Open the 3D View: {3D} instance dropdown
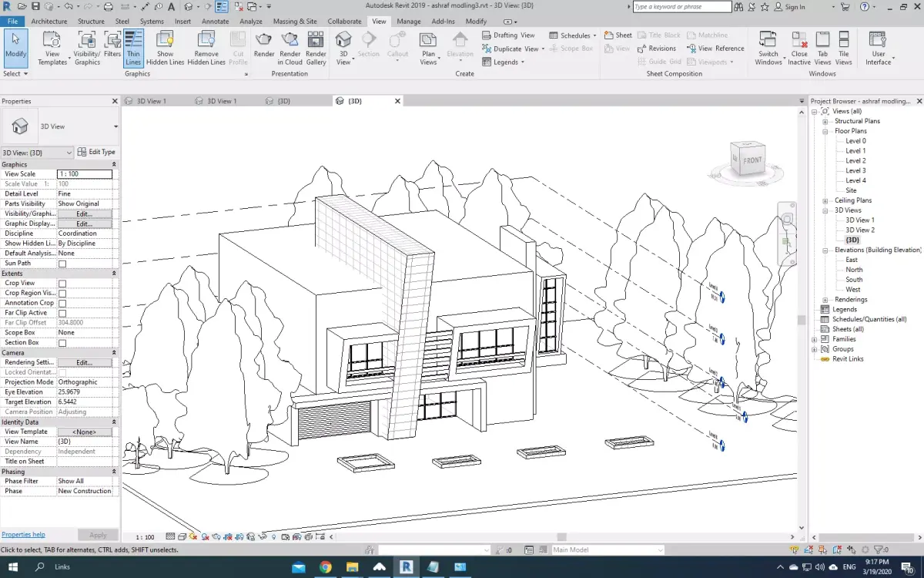 pos(69,153)
